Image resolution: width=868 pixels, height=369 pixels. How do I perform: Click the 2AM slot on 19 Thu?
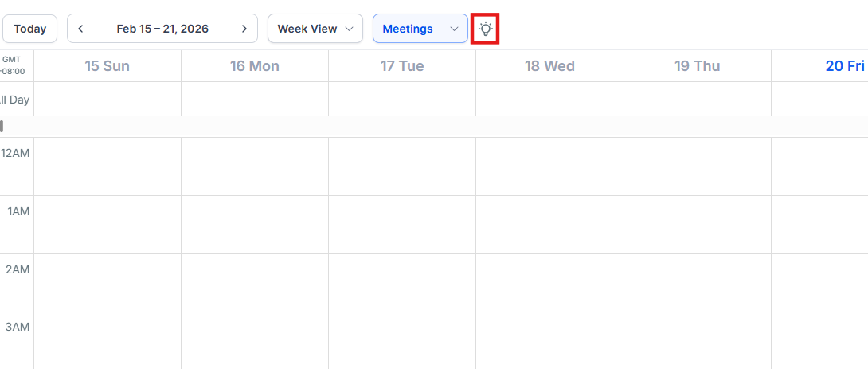(697, 283)
